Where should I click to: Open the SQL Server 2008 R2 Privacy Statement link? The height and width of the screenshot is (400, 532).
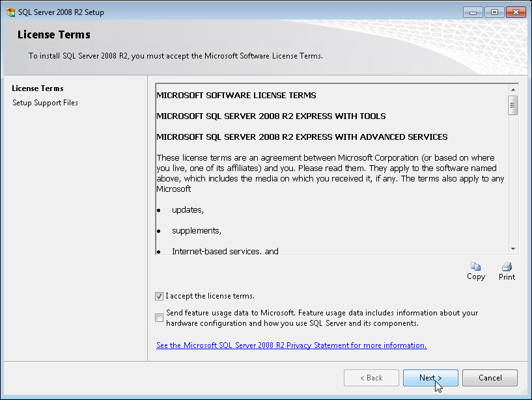tap(292, 345)
